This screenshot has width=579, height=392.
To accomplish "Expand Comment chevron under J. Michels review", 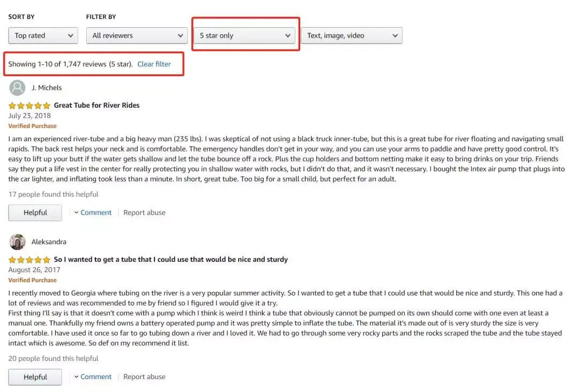I will point(76,213).
